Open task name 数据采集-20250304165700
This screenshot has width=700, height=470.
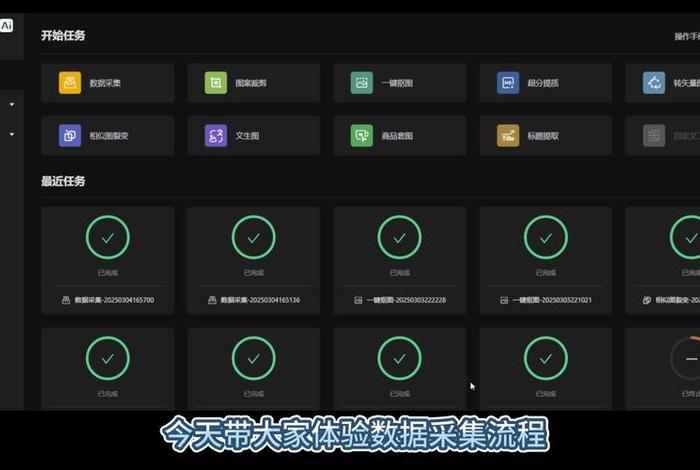coord(114,300)
